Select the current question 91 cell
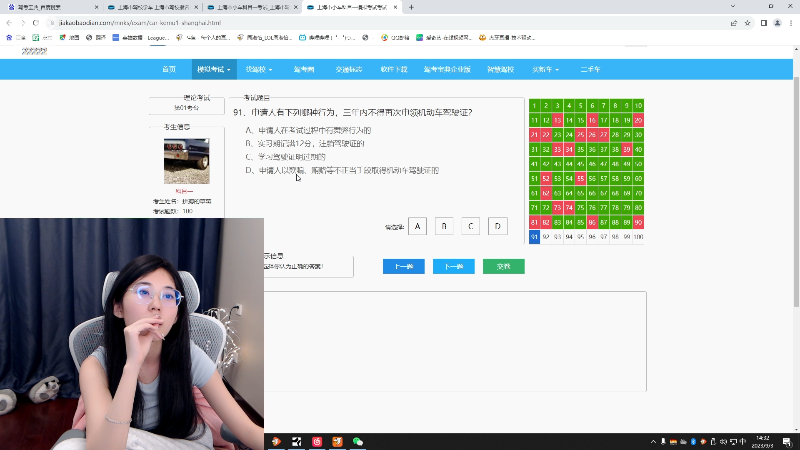Viewport: 800px width, 450px height. click(534, 237)
